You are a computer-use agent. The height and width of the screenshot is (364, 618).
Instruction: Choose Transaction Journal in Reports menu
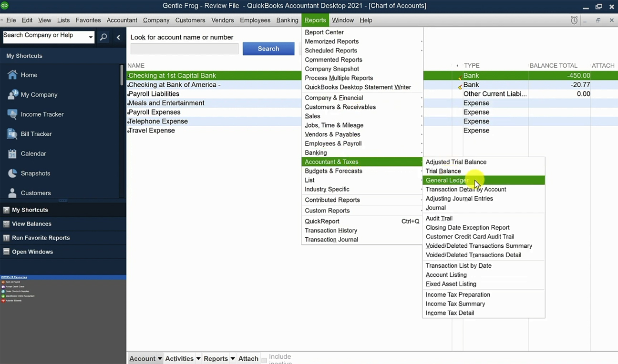click(362, 240)
